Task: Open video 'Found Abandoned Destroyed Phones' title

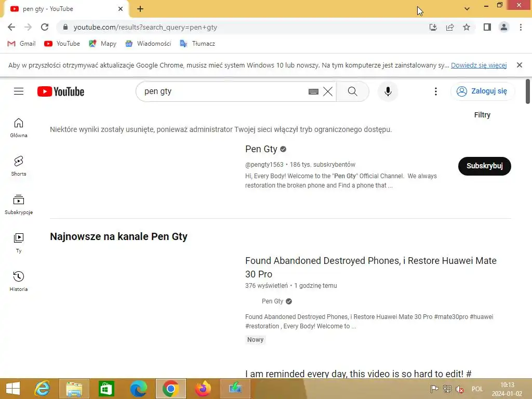Action: (371, 268)
